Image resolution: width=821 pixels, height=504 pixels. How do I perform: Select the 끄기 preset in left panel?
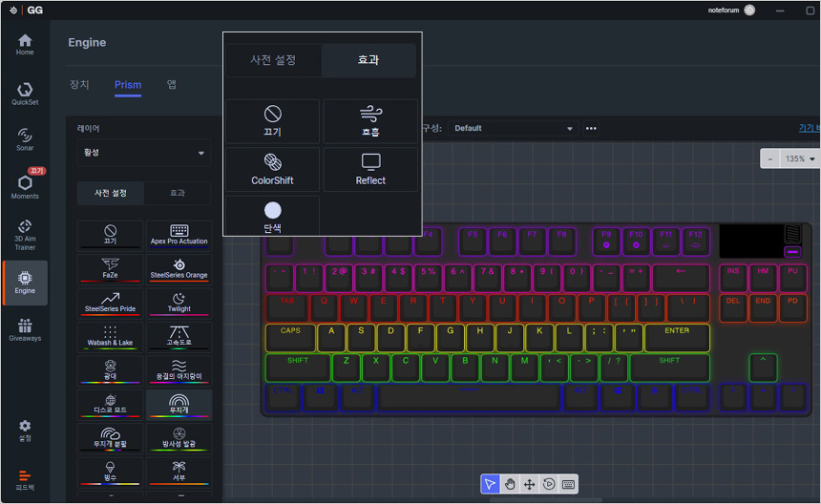click(x=110, y=235)
